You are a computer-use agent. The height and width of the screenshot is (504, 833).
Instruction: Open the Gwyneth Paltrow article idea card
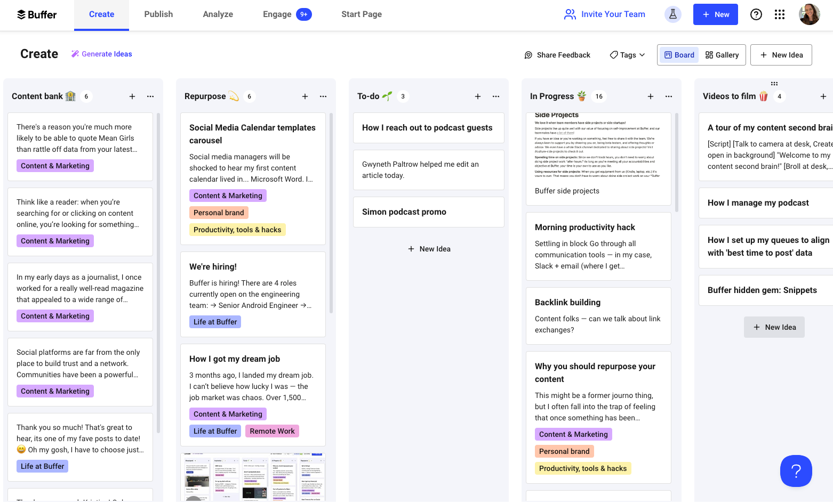tap(429, 170)
